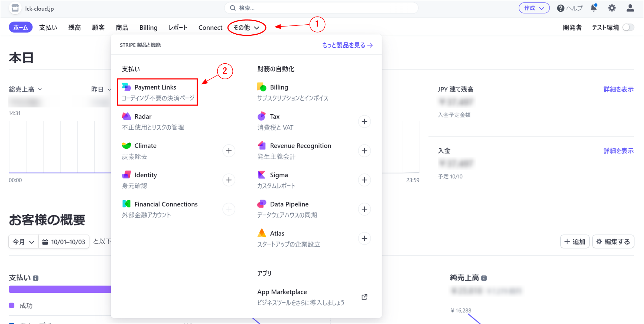644x324 pixels.
Task: Click the Financial Connections icon
Action: click(126, 204)
